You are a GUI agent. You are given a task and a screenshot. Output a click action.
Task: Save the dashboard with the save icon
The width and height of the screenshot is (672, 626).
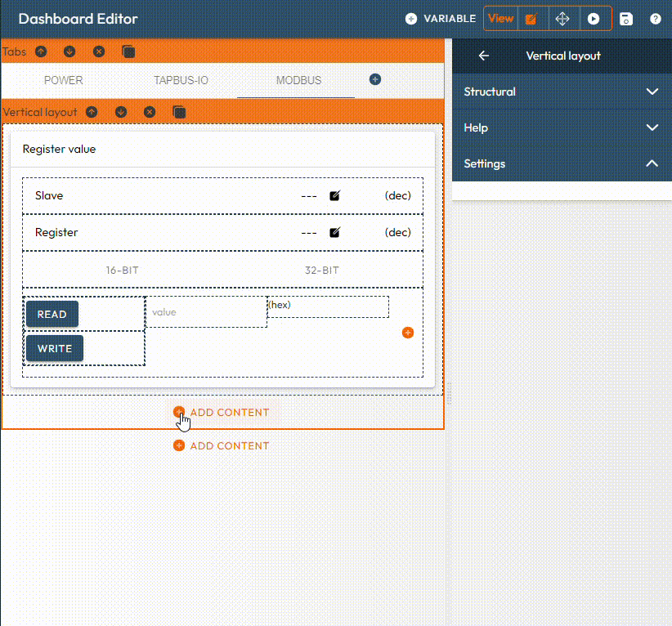point(625,18)
